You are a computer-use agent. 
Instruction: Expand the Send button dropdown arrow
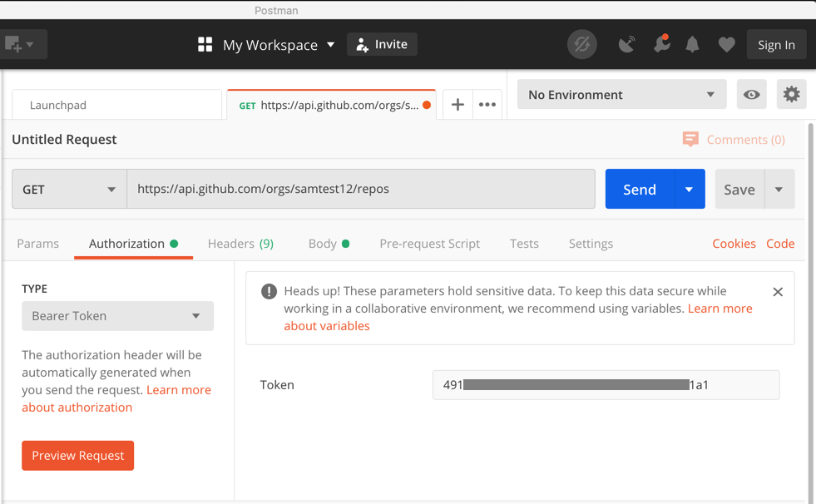689,190
